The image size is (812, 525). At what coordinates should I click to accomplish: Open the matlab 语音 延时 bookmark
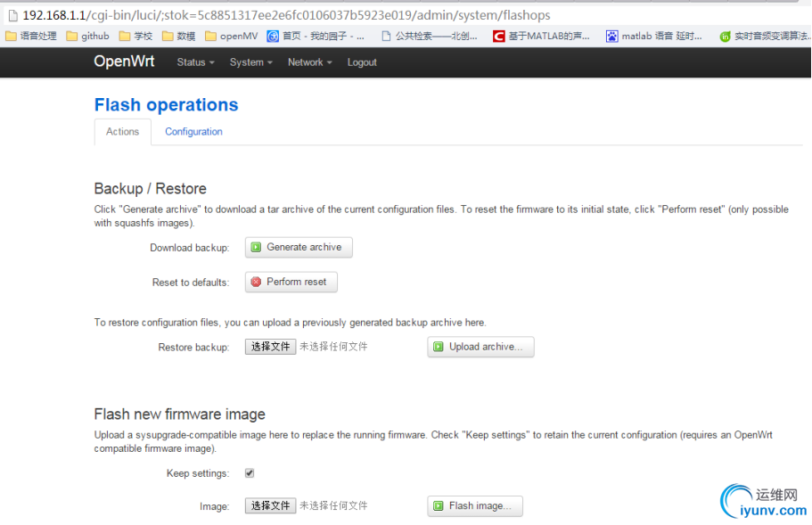coord(654,36)
